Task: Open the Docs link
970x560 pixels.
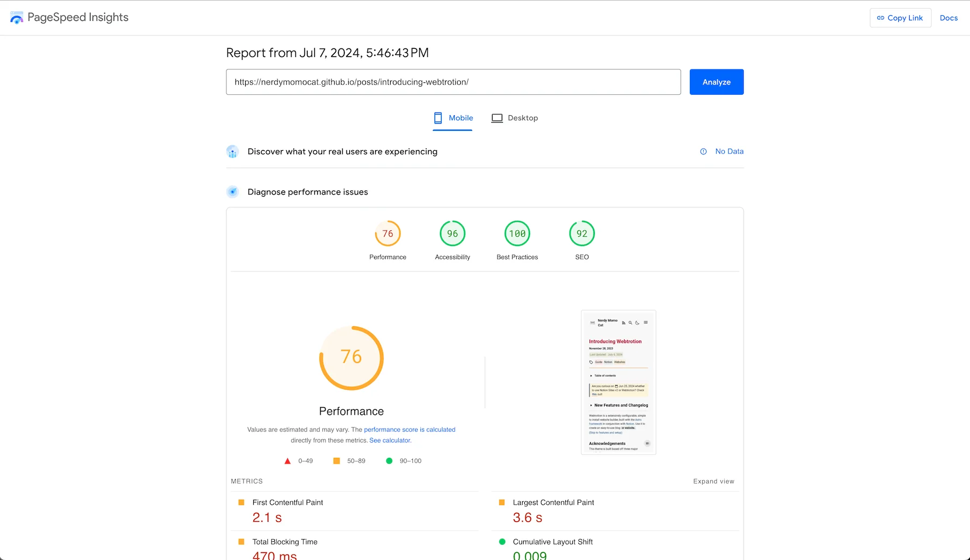Action: 948,18
